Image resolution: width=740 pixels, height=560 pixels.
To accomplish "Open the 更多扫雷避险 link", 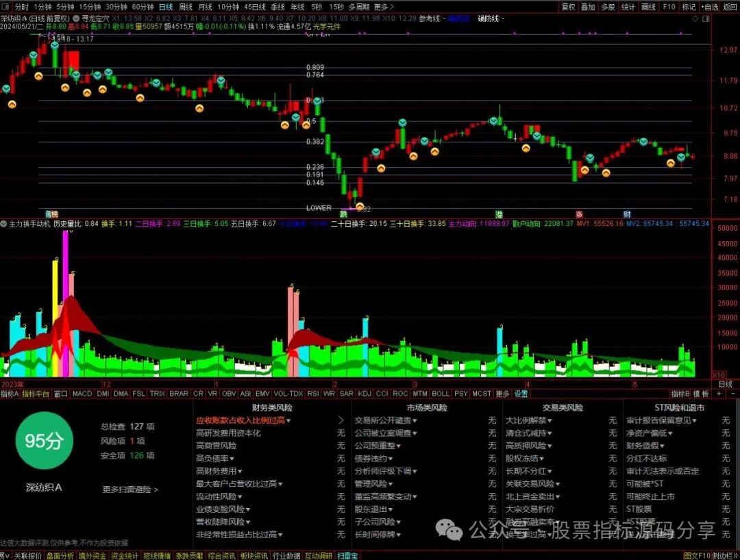I will (x=129, y=489).
